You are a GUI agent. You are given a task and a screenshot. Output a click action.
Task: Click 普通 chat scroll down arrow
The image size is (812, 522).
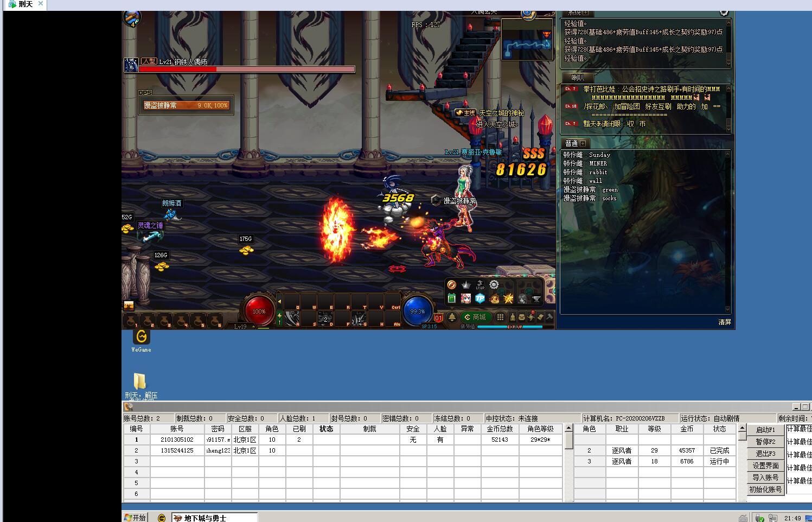point(728,310)
